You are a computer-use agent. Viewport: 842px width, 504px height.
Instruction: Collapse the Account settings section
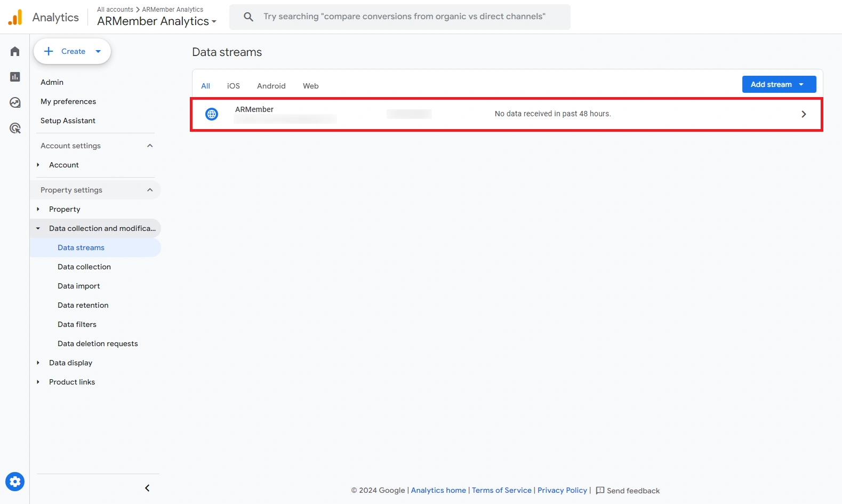pos(150,146)
